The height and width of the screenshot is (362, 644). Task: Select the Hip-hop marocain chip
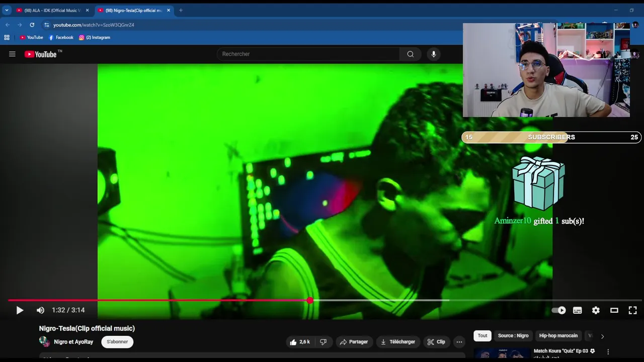click(x=558, y=336)
